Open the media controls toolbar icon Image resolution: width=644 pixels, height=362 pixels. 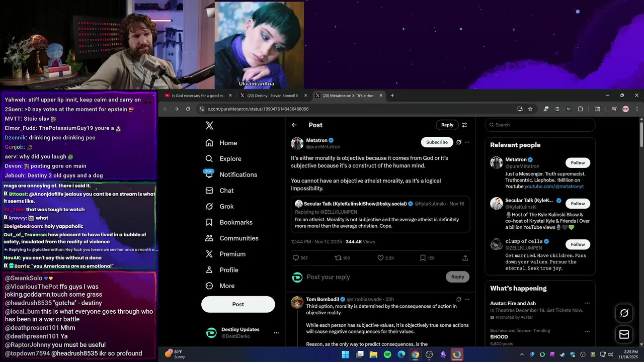coord(614,109)
